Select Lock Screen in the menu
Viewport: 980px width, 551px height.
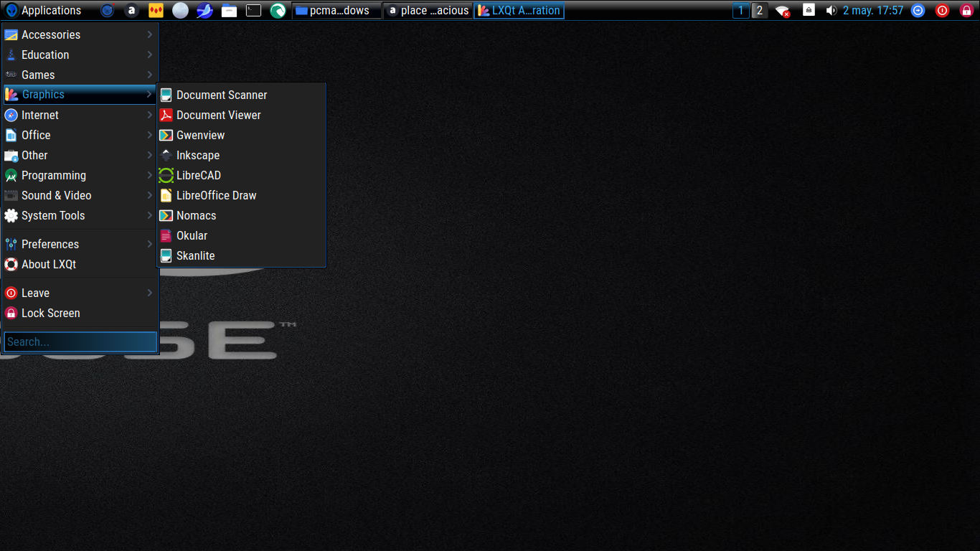pyautogui.click(x=80, y=313)
